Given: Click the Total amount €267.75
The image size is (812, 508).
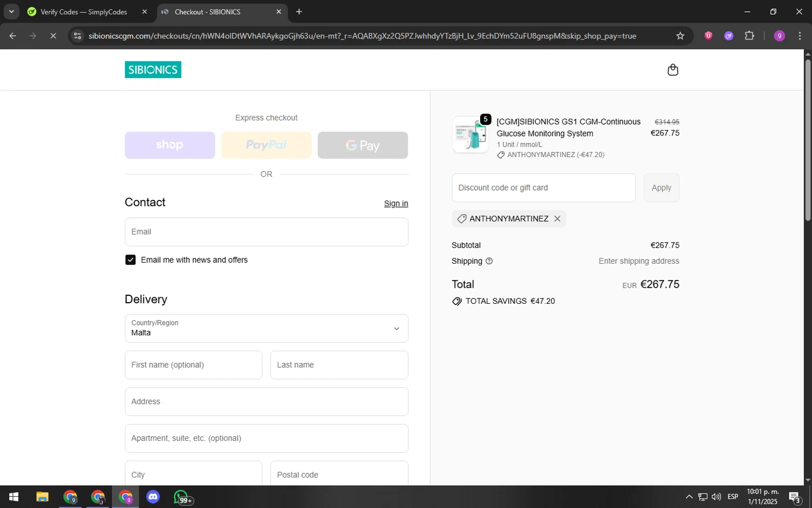Looking at the screenshot, I should click(659, 284).
